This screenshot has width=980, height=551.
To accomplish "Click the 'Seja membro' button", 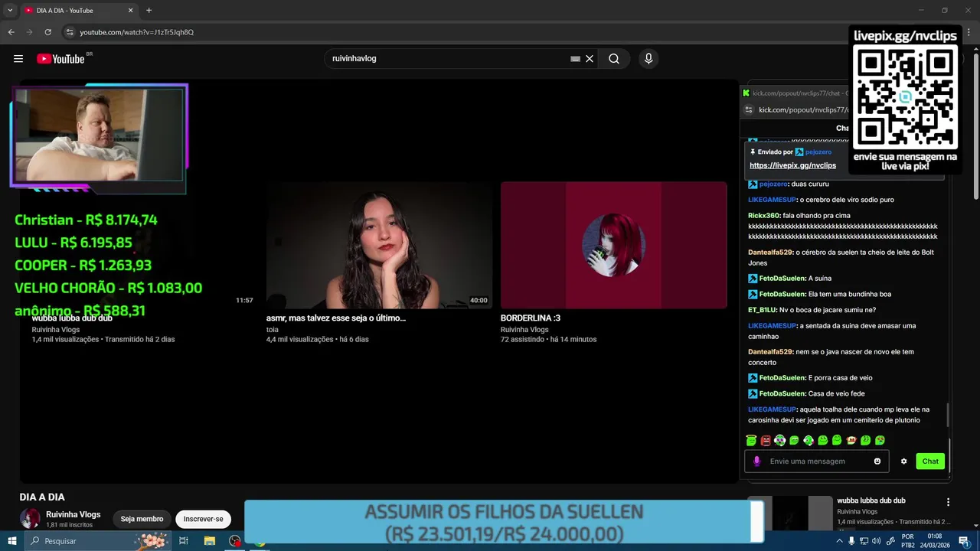I will (142, 519).
